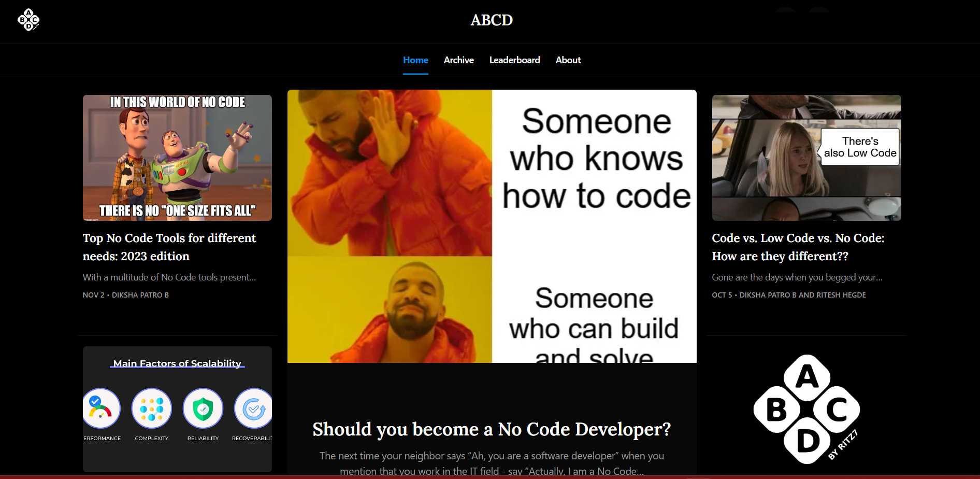Click the excerpt 'Gone are the days'
Screen dimensions: 980x479
[x=797, y=277]
